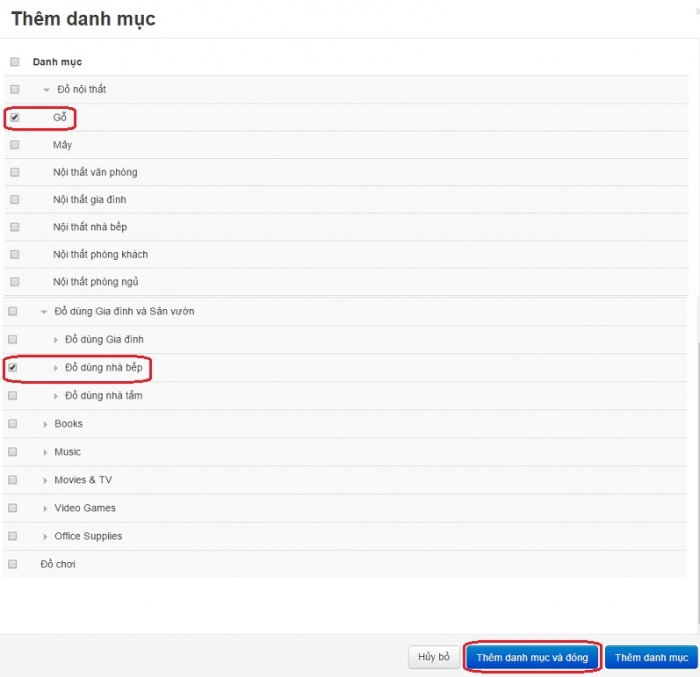The image size is (700, 677).
Task: Check the Music category checkbox
Action: [x=12, y=451]
